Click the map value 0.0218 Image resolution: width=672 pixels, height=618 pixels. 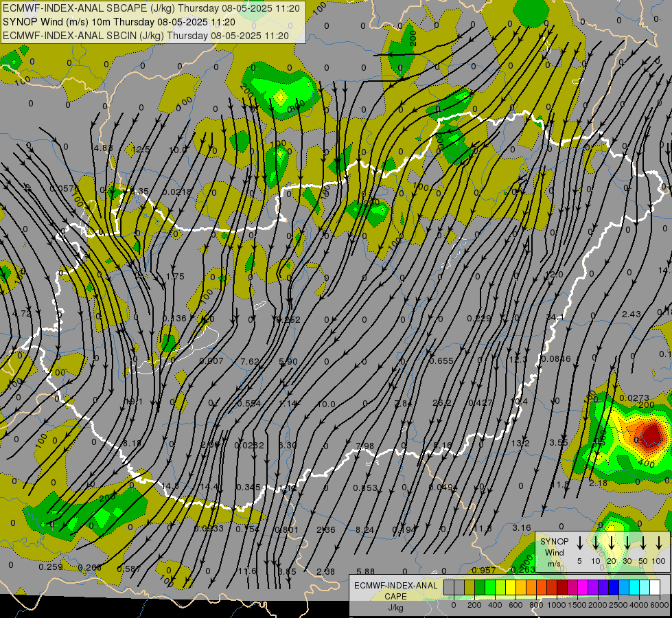pos(177,192)
